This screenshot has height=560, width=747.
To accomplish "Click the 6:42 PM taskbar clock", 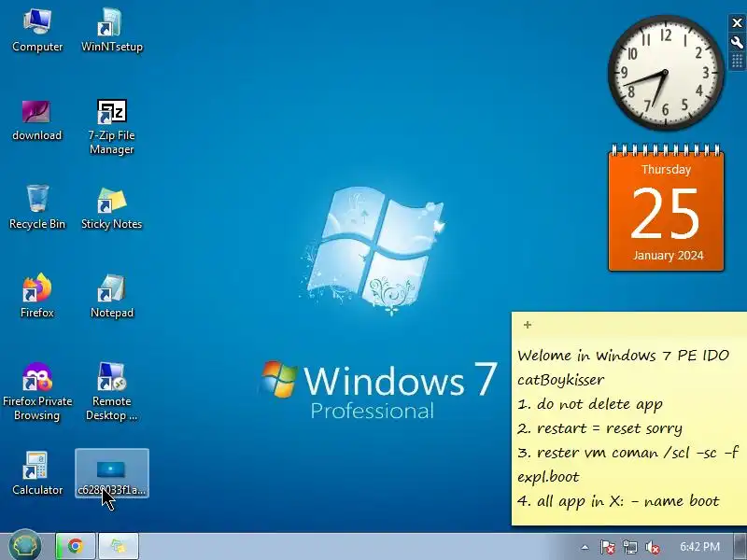I will click(x=699, y=546).
